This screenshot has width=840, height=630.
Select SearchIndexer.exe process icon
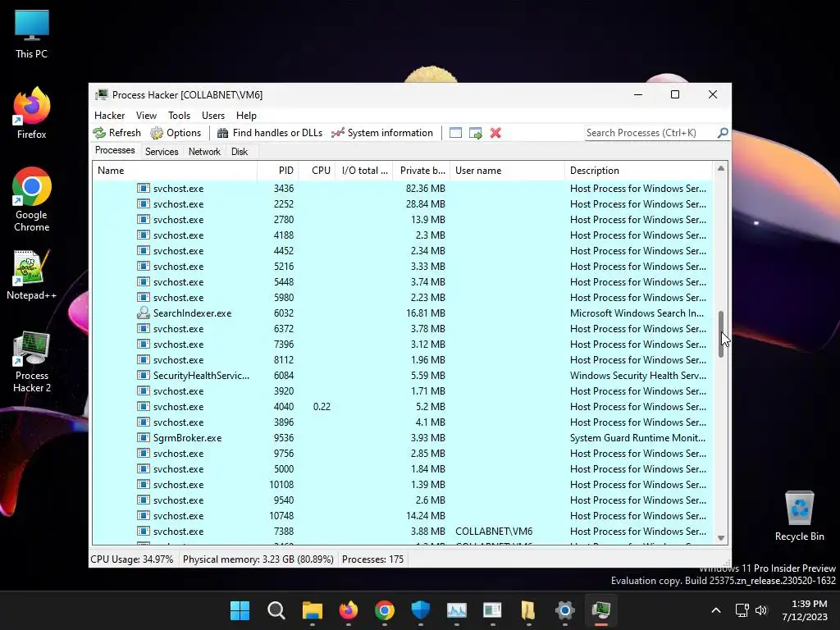[143, 313]
